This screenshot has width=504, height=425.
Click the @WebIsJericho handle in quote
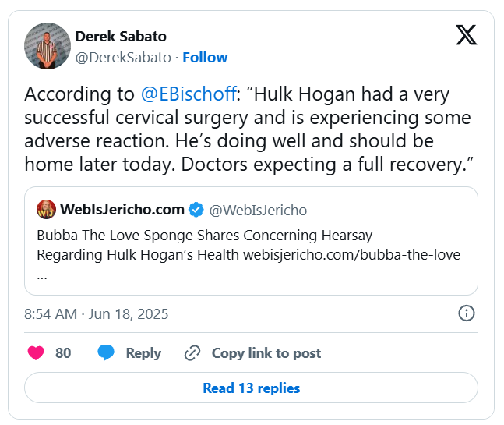click(x=259, y=210)
